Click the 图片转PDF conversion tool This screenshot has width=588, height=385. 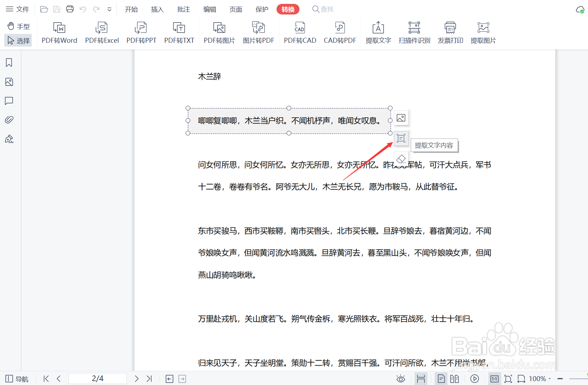click(x=259, y=33)
